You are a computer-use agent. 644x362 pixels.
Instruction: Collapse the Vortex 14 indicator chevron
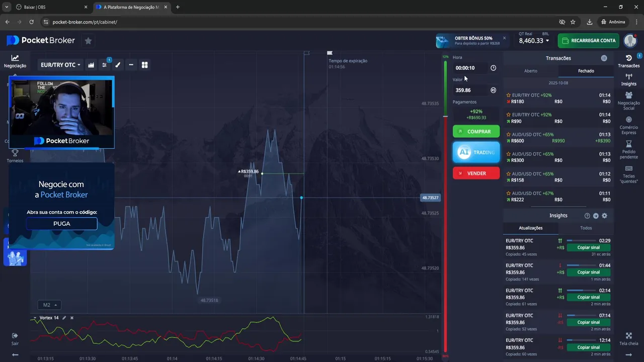pyautogui.click(x=35, y=318)
